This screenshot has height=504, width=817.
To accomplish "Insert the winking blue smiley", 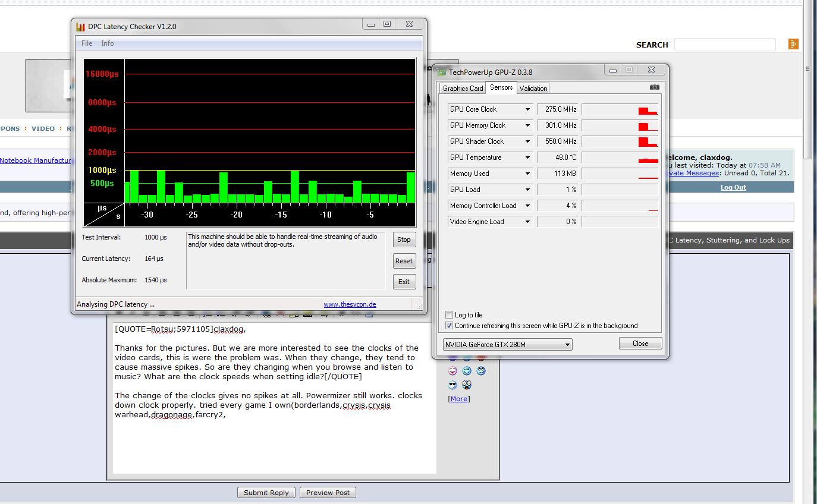I will point(467,371).
